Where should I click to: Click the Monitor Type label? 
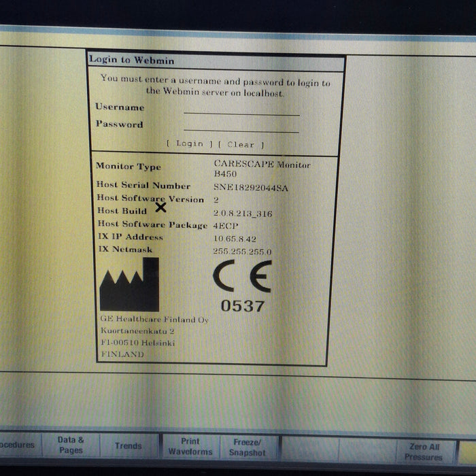tap(129, 167)
